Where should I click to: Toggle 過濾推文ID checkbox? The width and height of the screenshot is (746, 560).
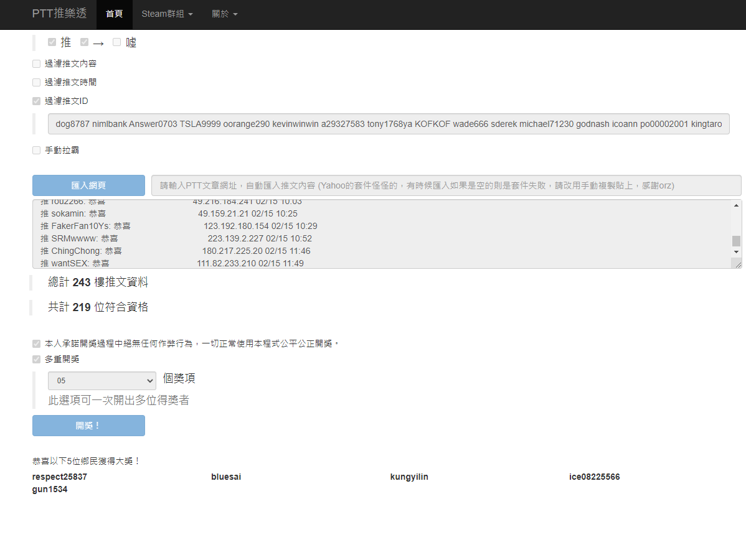[36, 101]
